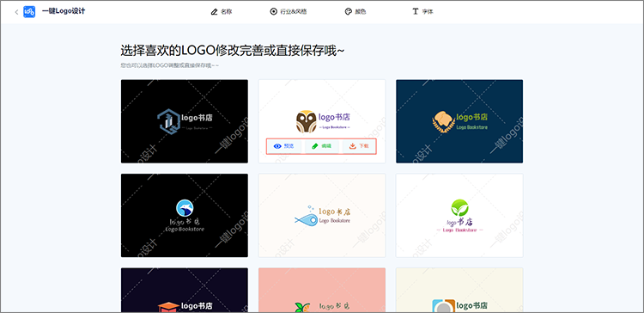Go to the 字体 font step
This screenshot has height=313, width=644.
tap(422, 11)
